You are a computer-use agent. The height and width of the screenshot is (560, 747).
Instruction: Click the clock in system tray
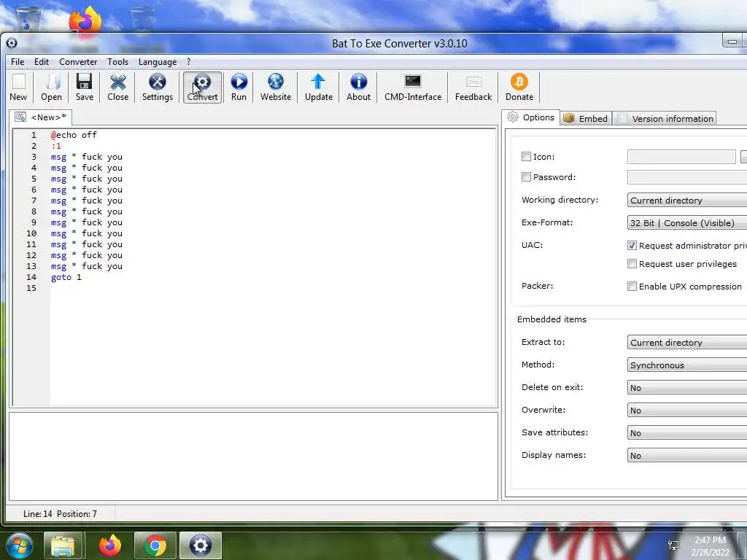710,546
